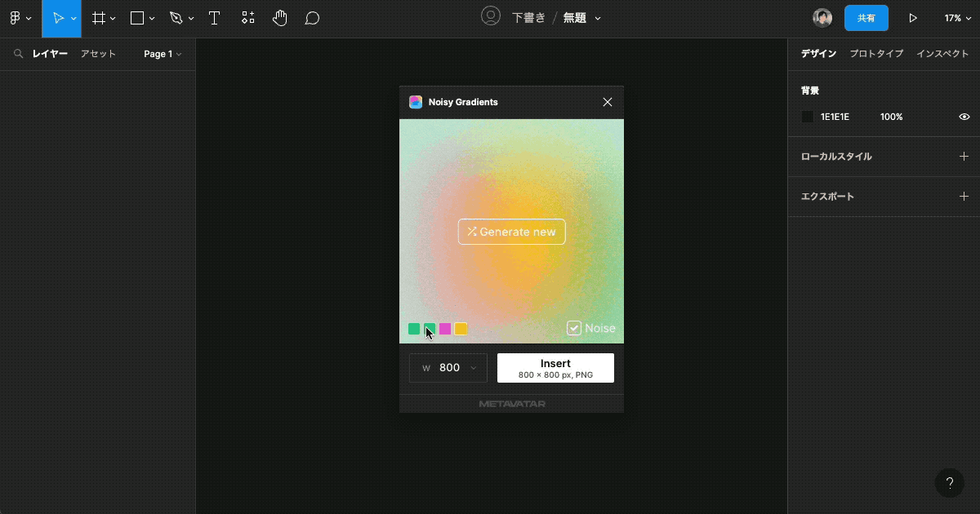Select the Pen tool

point(175,17)
